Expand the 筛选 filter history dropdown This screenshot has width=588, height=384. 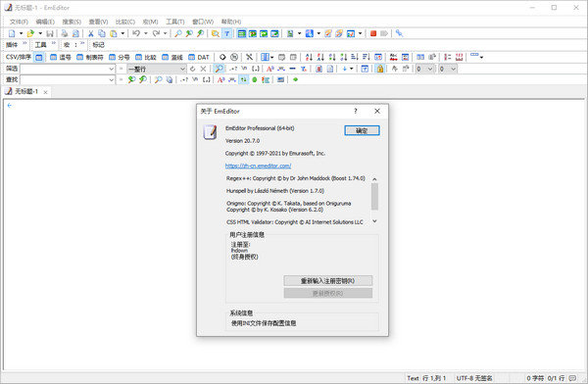111,69
